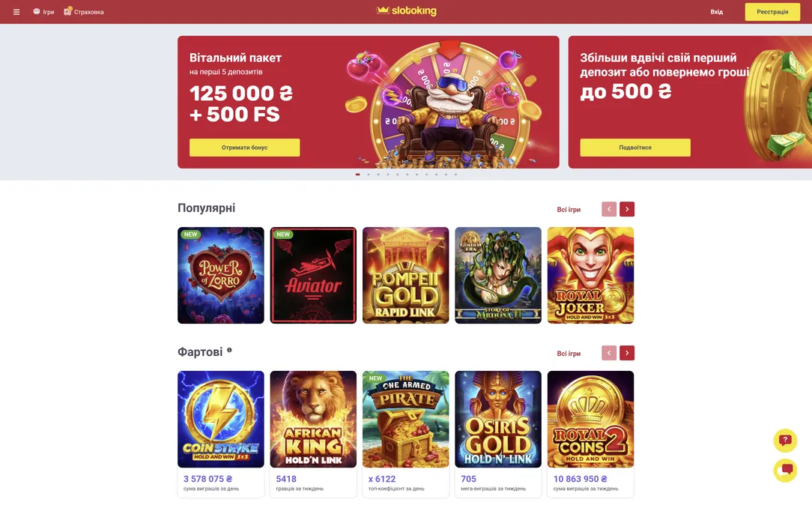Open the Страховка insurance section
The width and height of the screenshot is (812, 511).
[x=84, y=12]
